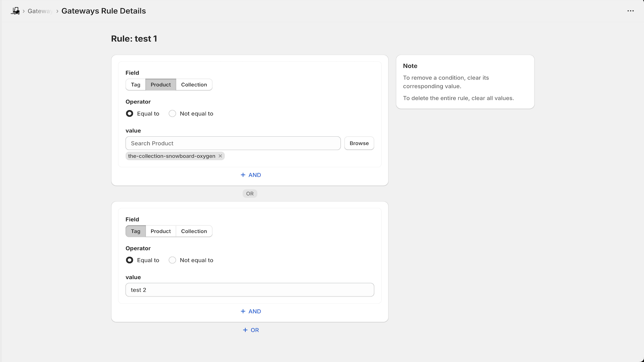This screenshot has height=362, width=644.
Task: Open the three-dot more options menu
Action: coord(630,11)
